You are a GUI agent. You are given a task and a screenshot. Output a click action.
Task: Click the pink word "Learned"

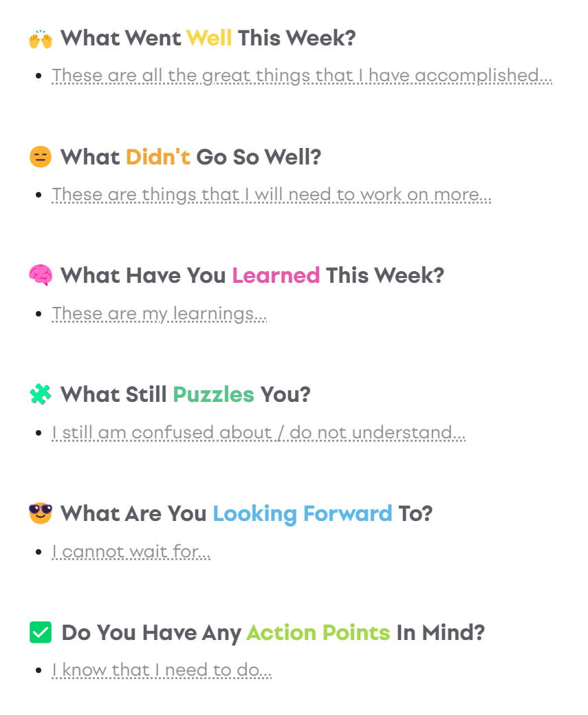tap(276, 276)
